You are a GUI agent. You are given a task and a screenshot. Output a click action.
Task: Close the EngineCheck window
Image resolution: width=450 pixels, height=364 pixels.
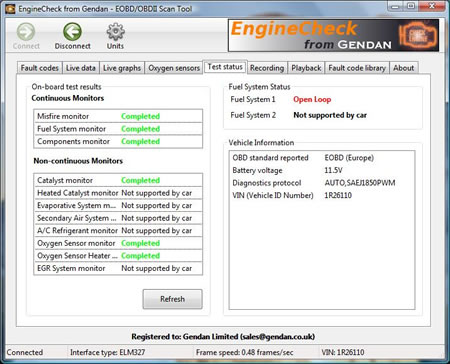pyautogui.click(x=432, y=6)
